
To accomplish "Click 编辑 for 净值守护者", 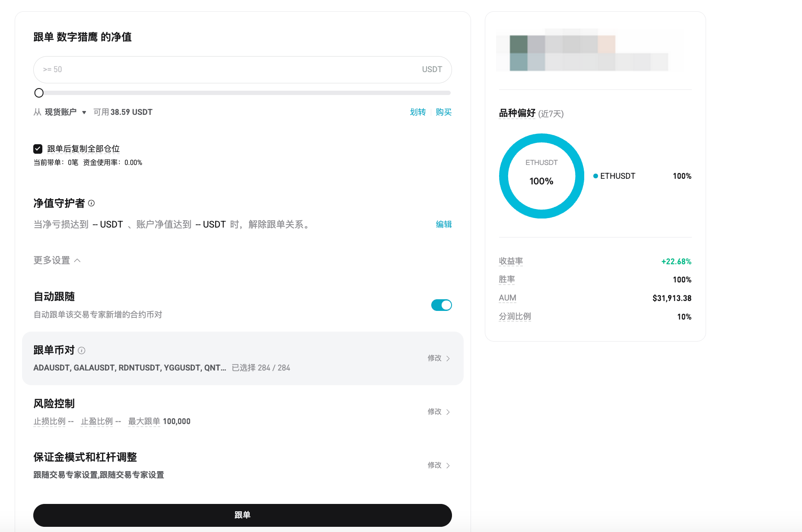I will pos(444,225).
